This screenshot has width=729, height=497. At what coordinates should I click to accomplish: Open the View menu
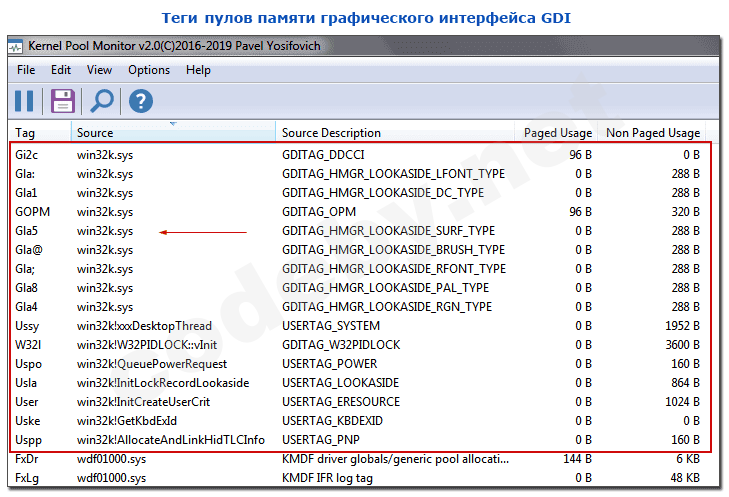pos(99,70)
